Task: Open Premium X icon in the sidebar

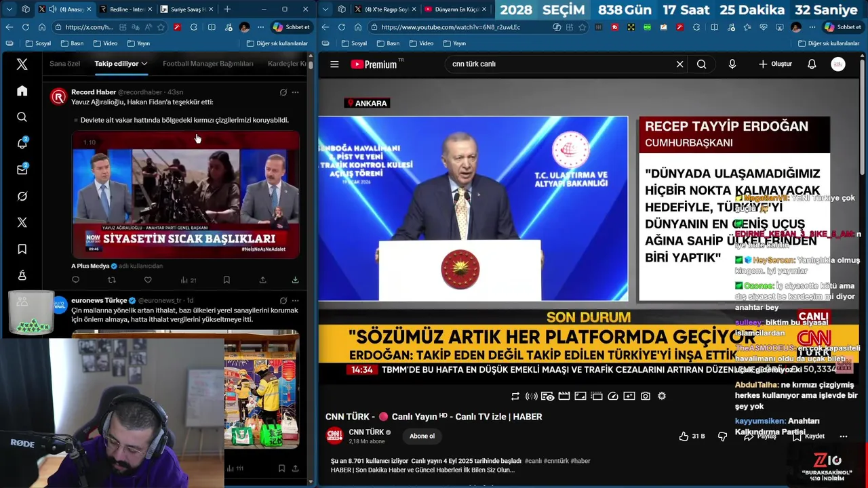Action: [22, 222]
